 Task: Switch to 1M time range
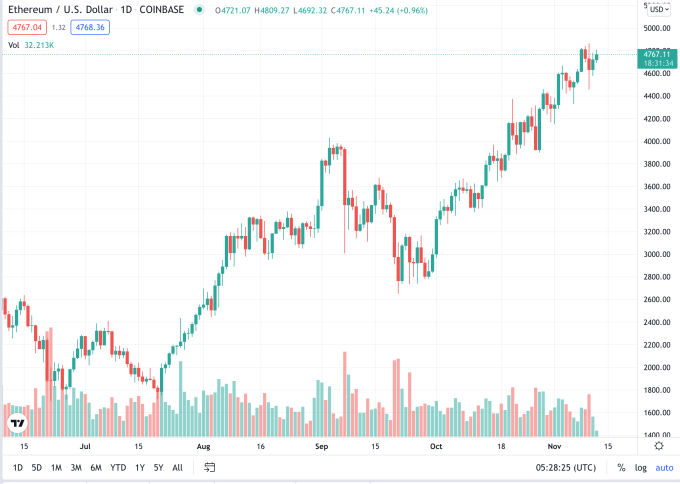(56, 467)
